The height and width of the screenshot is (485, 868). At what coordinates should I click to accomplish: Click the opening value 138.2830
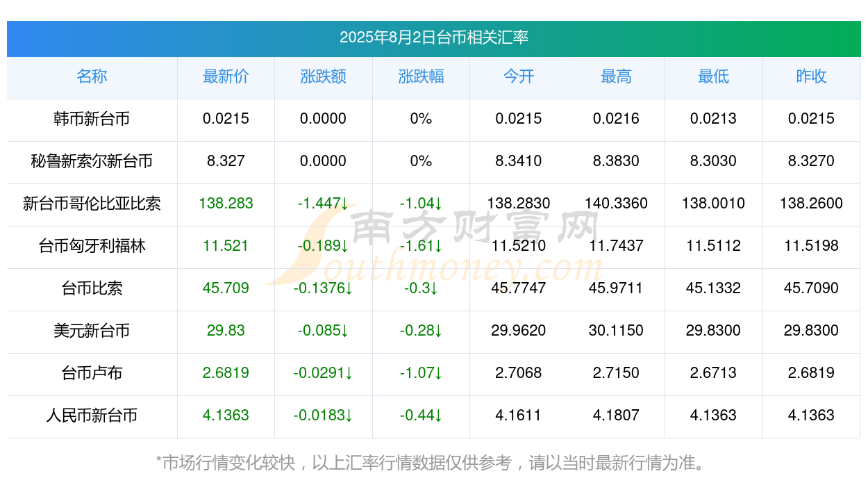[x=519, y=204]
